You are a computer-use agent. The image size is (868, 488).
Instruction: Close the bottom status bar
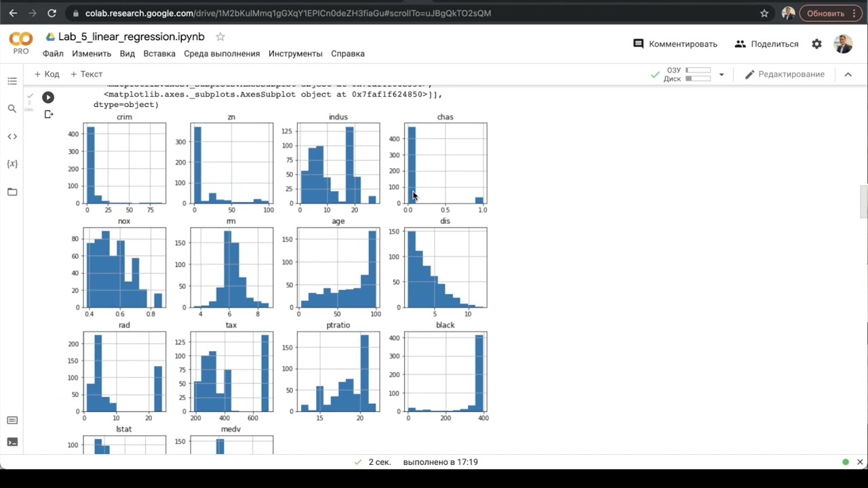(x=860, y=462)
